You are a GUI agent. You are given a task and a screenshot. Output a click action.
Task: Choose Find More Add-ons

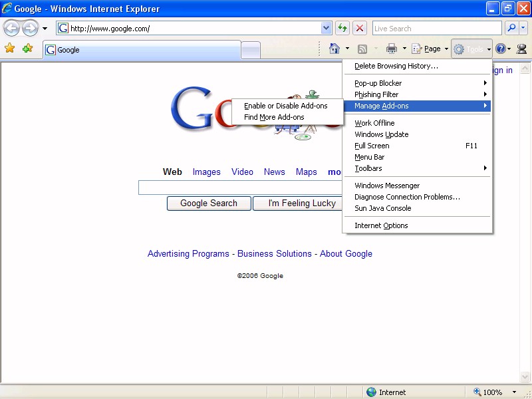[287, 117]
